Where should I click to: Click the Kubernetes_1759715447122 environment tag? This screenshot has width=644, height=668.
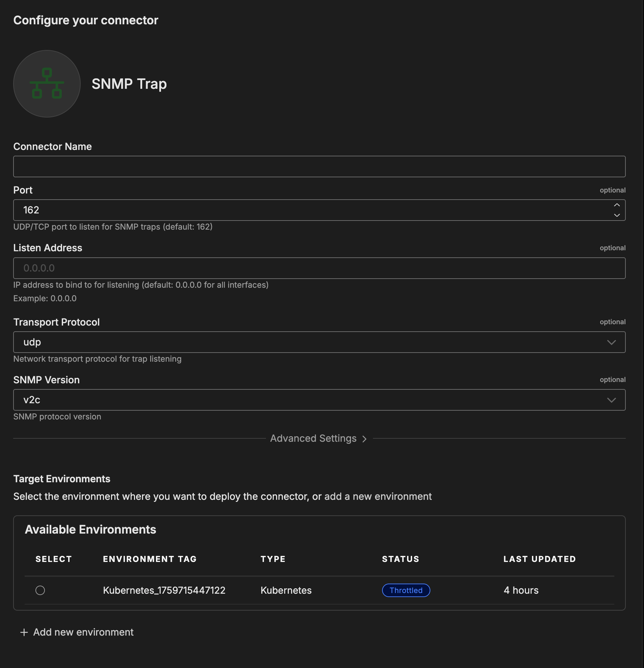[164, 590]
